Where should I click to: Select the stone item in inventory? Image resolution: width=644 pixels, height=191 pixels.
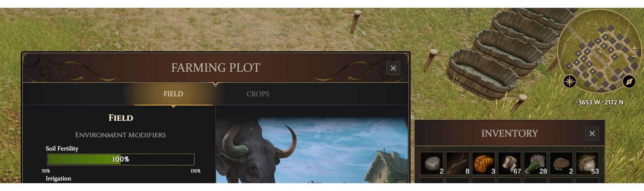[x=432, y=163]
